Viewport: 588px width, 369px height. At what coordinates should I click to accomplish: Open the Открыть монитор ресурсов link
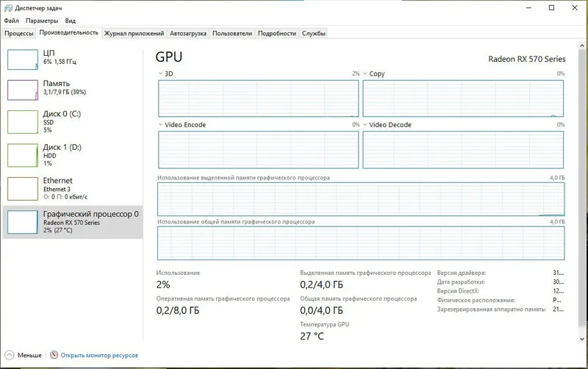click(99, 355)
